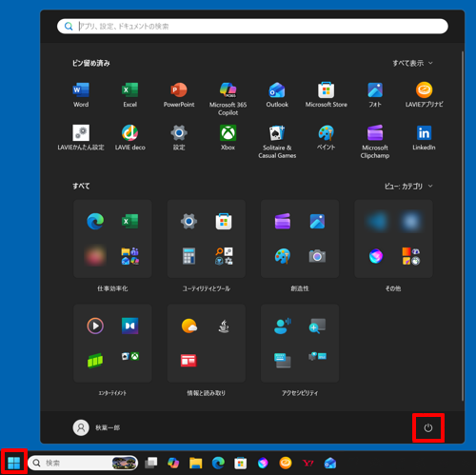The image size is (476, 475).
Task: Click the user account 秋葉一郎
Action: [96, 427]
